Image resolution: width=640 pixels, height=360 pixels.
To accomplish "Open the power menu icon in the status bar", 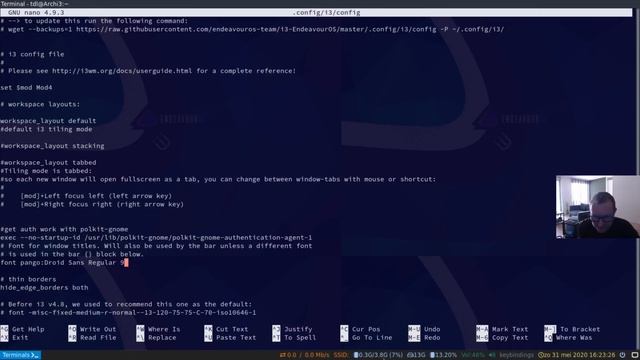I will click(x=622, y=355).
